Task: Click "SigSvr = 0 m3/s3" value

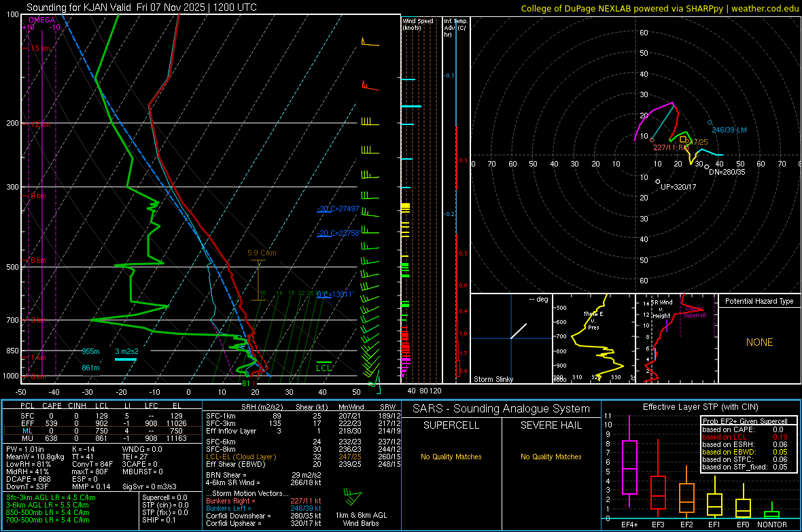Action: 150,486
